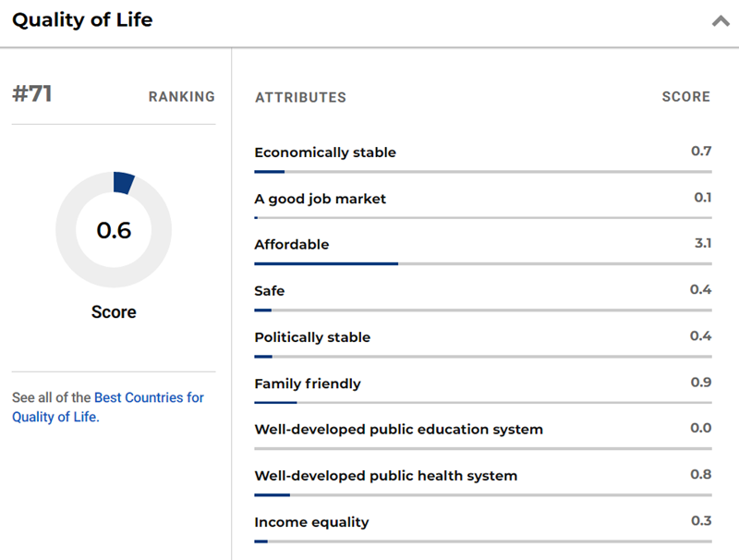Collapse the Quality of Life section chevron
Screen dimensions: 739x560
click(720, 21)
